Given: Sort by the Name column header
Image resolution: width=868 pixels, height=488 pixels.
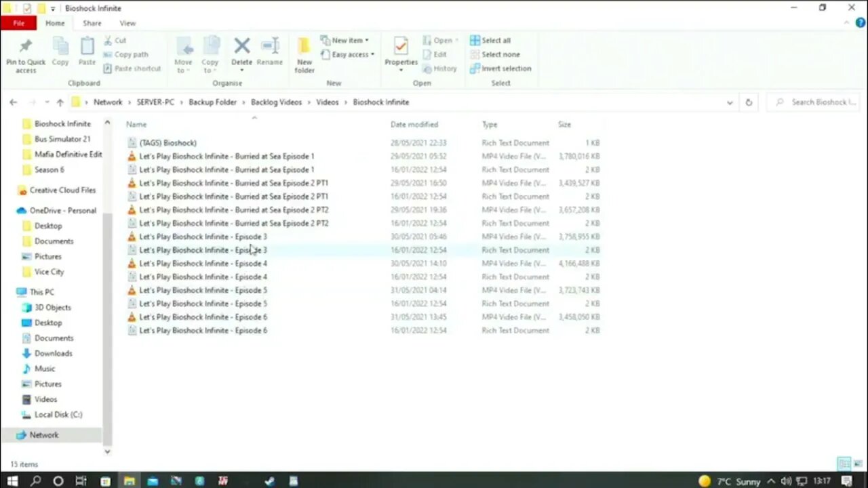Looking at the screenshot, I should (x=136, y=125).
